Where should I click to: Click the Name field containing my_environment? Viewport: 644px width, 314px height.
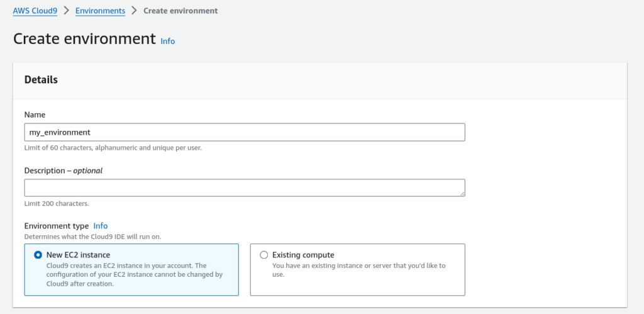pos(244,132)
